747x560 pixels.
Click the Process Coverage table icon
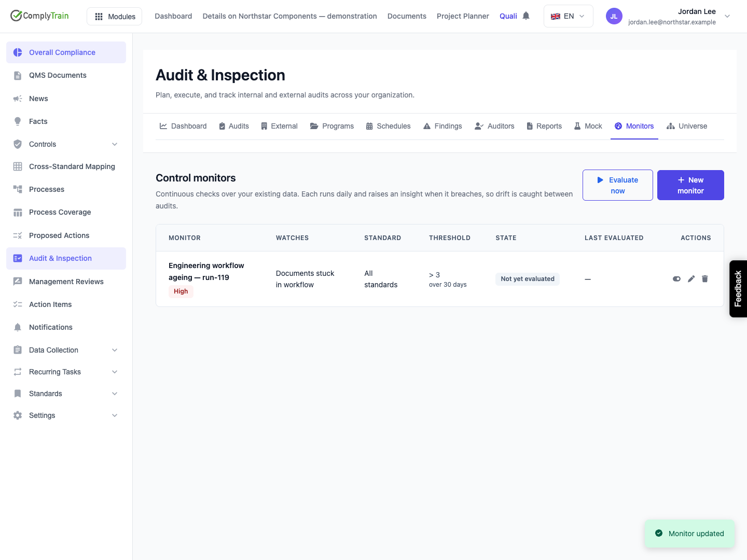pos(18,212)
